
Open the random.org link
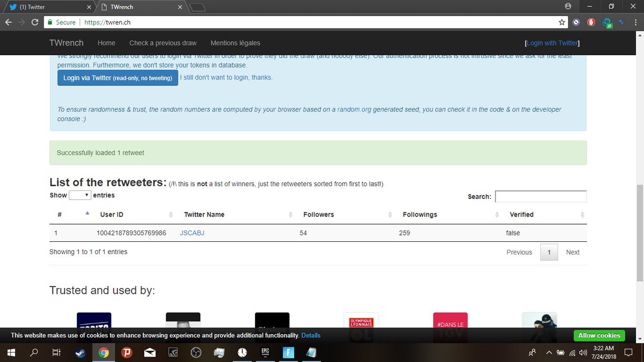[354, 109]
